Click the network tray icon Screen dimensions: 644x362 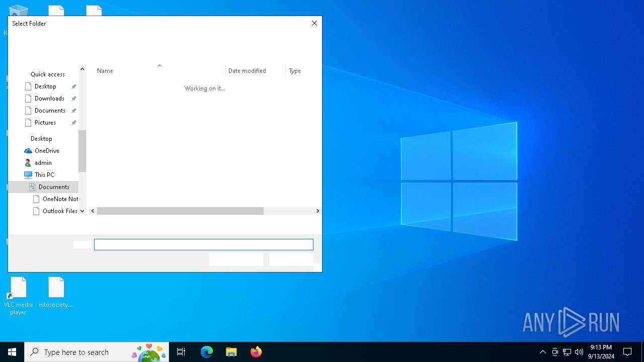click(x=567, y=352)
